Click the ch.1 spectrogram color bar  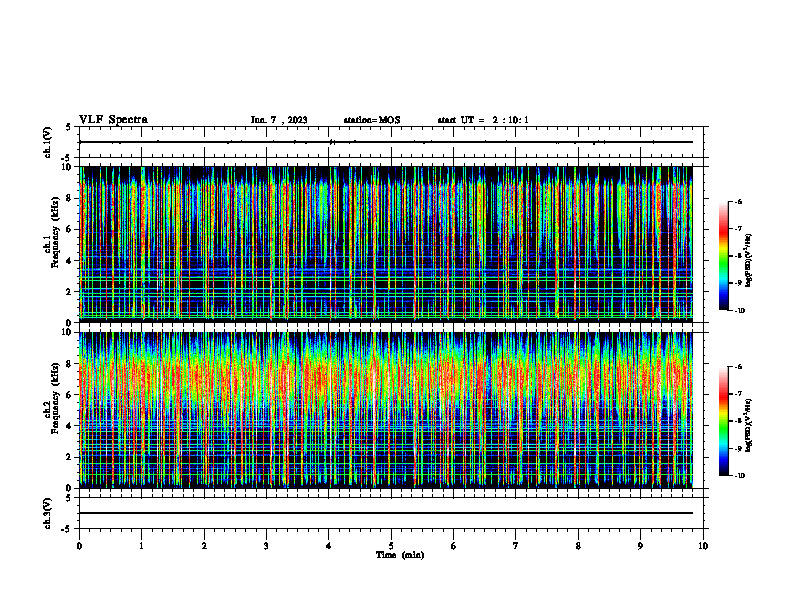click(723, 256)
